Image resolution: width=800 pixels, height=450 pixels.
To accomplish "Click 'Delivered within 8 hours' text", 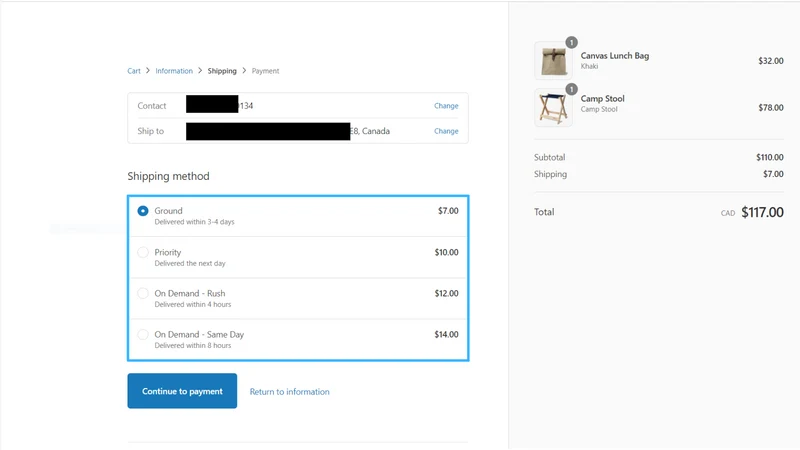I will pyautogui.click(x=193, y=345).
